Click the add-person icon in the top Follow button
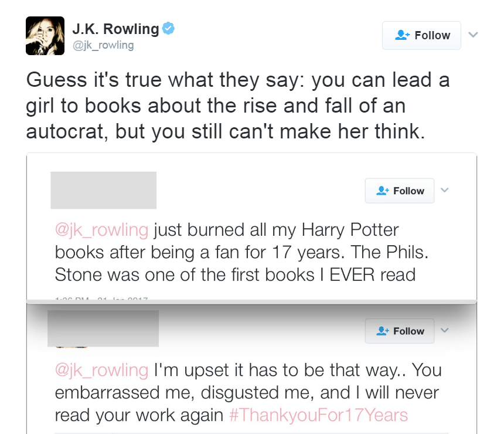 pos(401,35)
